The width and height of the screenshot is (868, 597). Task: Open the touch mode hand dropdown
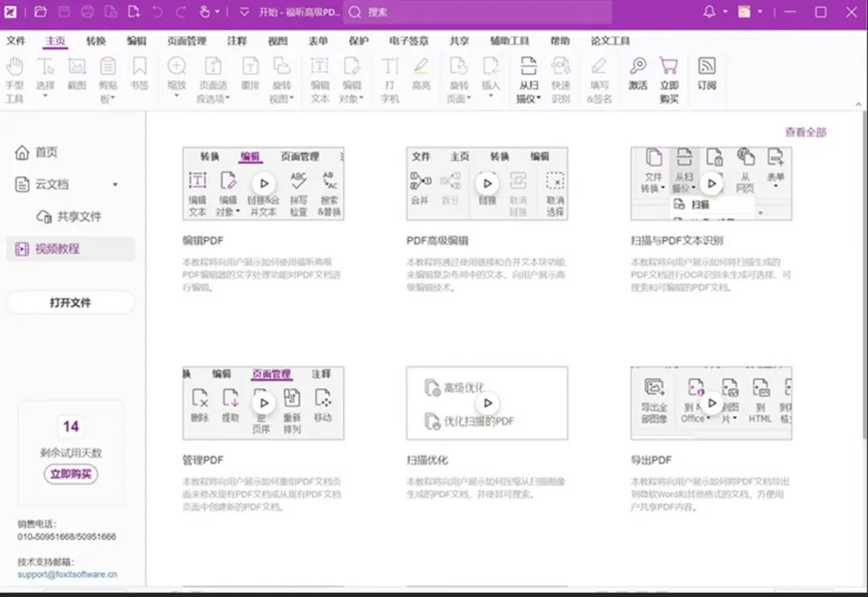point(218,11)
